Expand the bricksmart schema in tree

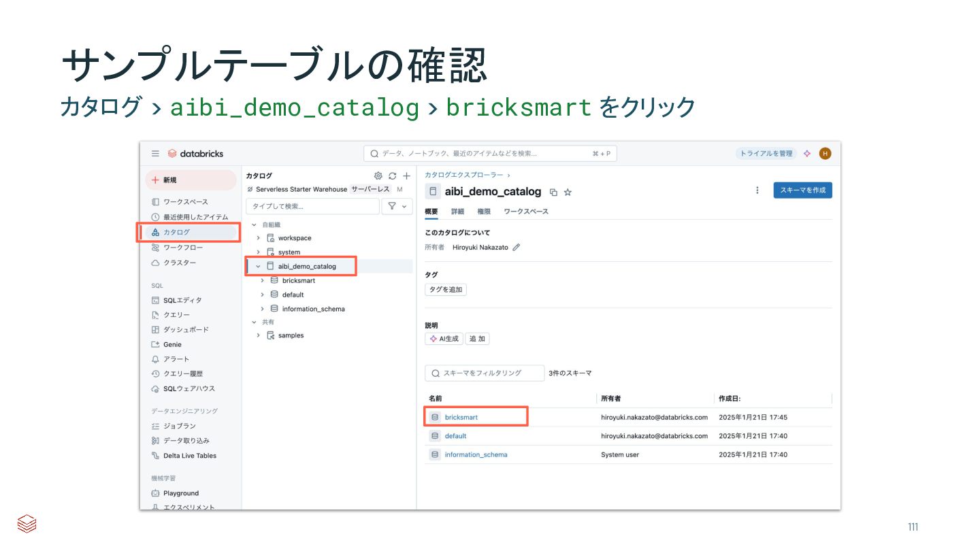point(263,280)
